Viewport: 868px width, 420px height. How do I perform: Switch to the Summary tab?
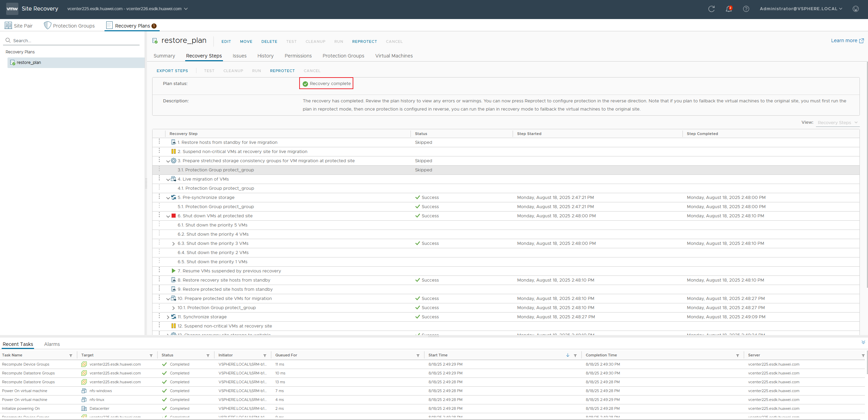[164, 56]
